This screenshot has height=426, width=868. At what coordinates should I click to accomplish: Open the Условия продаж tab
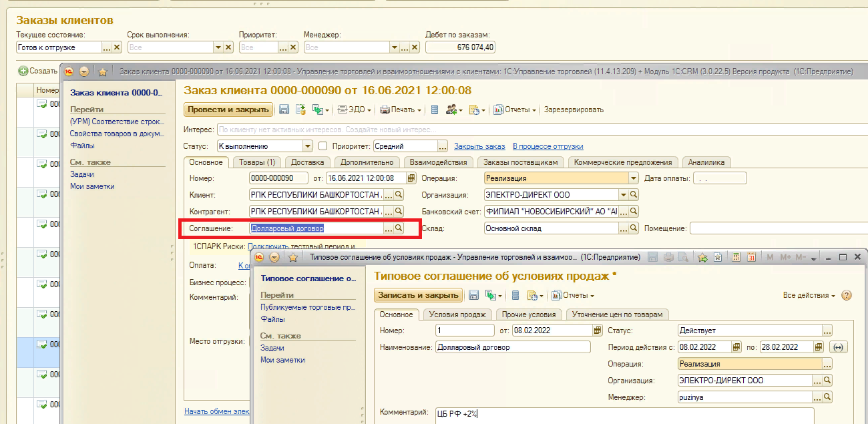pos(457,314)
